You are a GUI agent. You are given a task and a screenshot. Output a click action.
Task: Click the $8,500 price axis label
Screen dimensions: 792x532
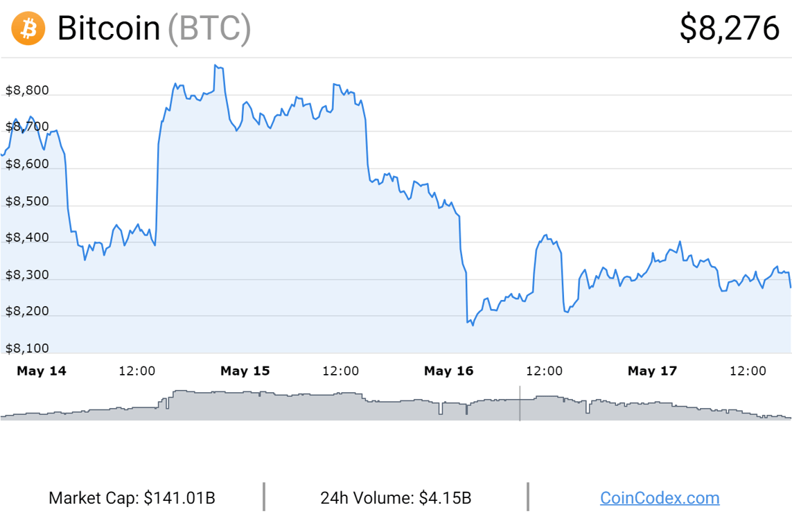[x=26, y=202]
